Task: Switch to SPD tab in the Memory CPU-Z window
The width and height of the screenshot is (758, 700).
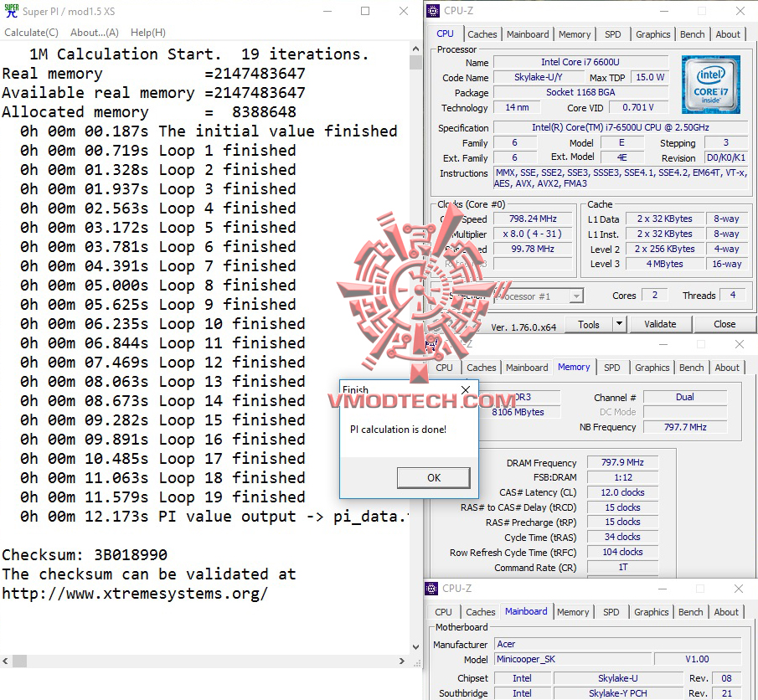Action: 612,368
